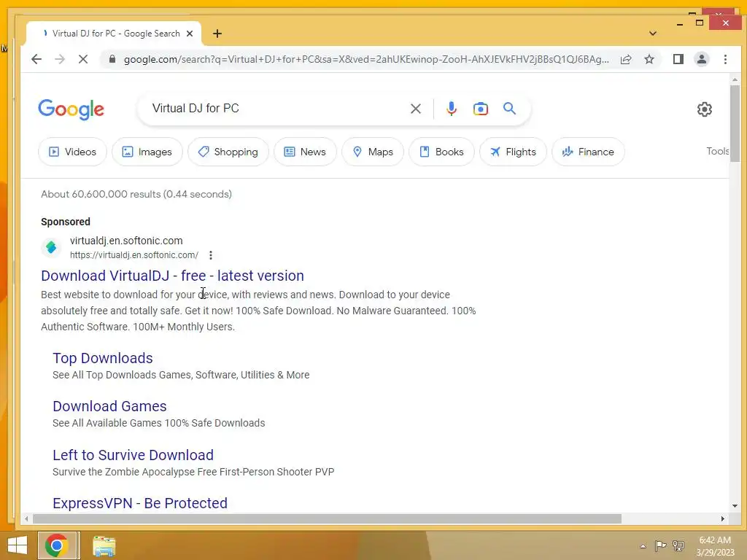Go to Google home via the logo

[71, 109]
